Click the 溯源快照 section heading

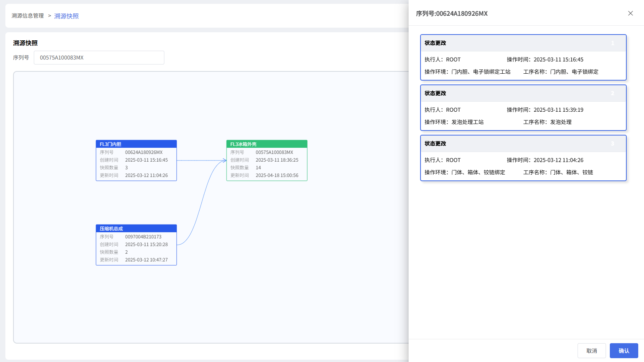point(25,43)
